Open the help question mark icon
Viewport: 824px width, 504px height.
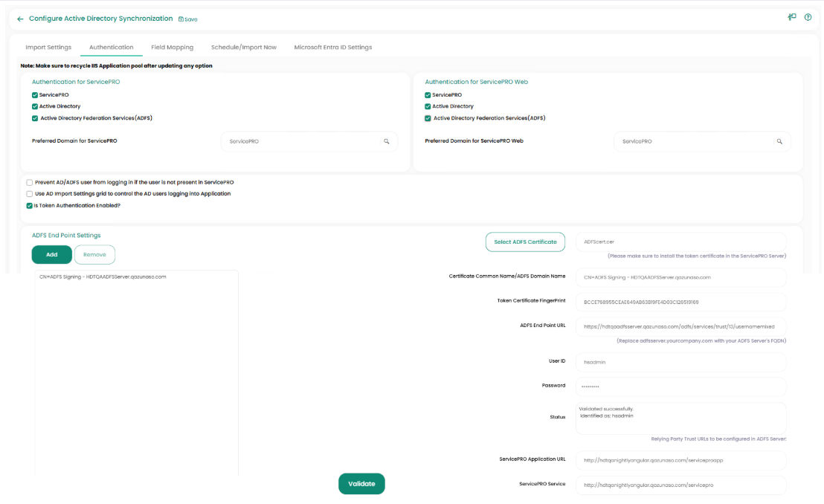tap(808, 17)
